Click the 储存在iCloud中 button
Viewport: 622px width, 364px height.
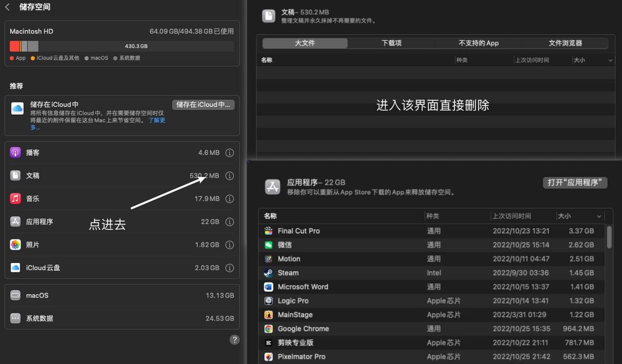203,104
